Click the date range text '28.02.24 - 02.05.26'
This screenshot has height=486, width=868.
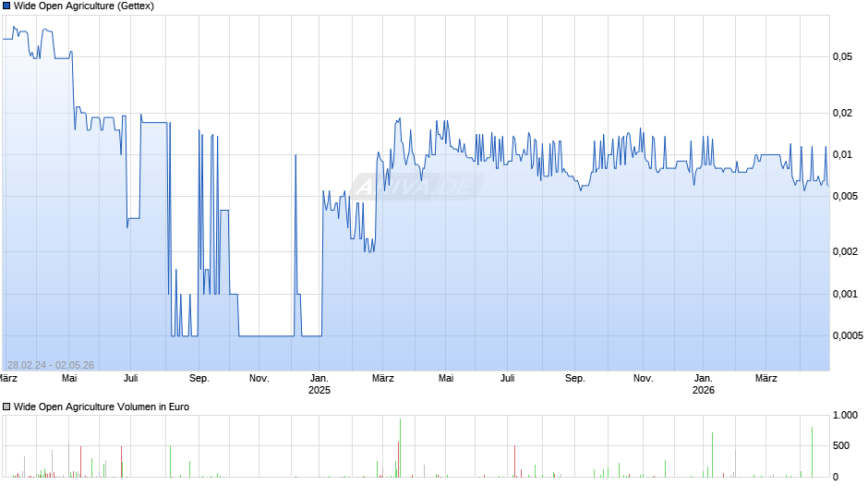(51, 365)
